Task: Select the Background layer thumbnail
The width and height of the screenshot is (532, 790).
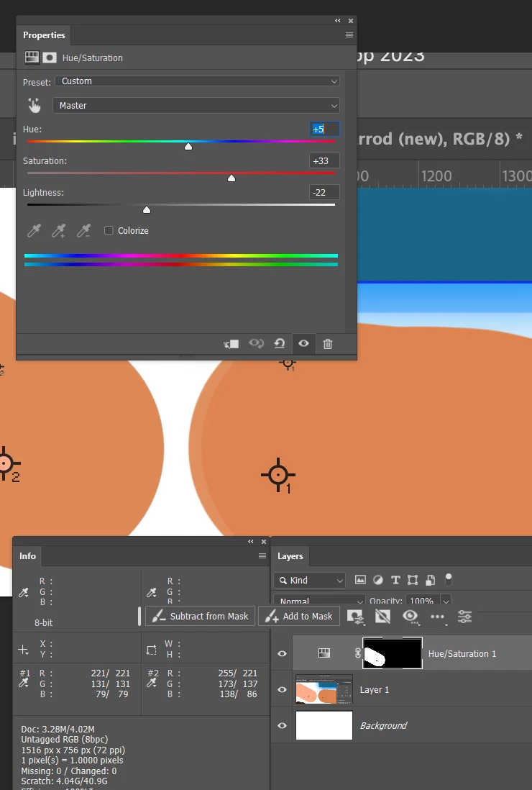Action: pyautogui.click(x=324, y=725)
